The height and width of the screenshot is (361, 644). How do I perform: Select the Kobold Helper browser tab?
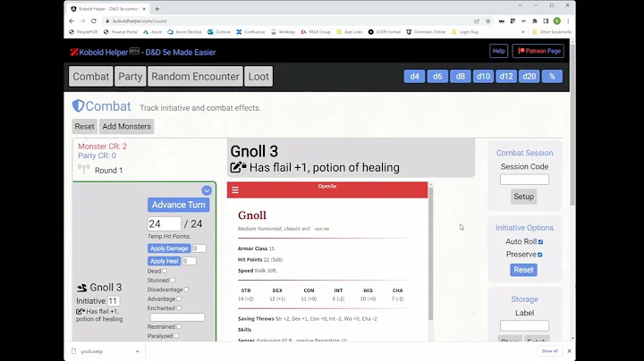coord(108,9)
